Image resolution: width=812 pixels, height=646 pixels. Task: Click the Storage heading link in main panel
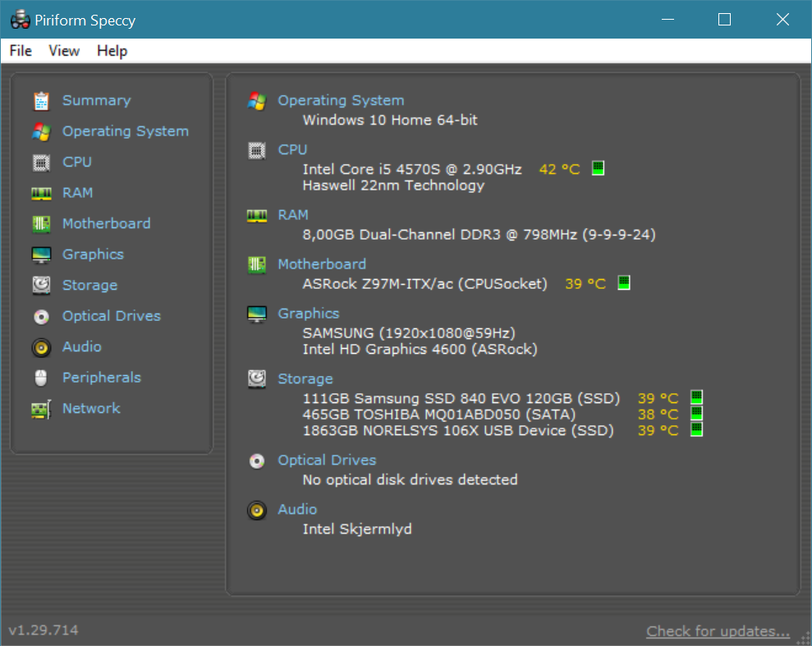point(305,379)
